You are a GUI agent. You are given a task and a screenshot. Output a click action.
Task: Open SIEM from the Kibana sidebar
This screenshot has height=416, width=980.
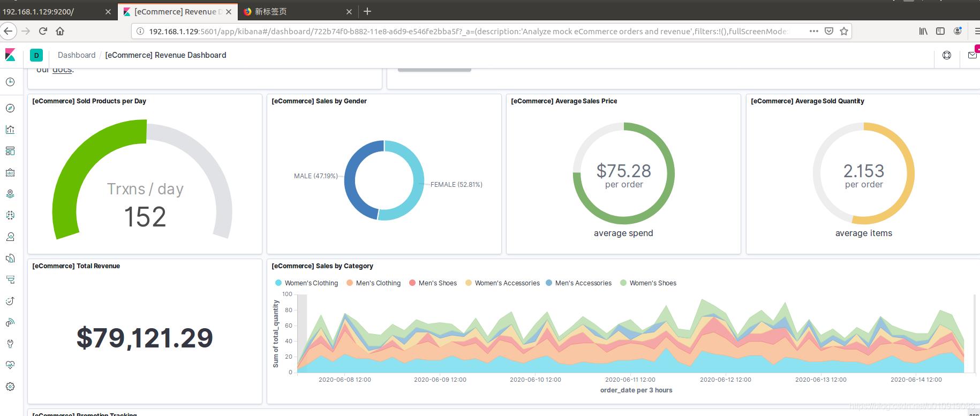coord(10,322)
